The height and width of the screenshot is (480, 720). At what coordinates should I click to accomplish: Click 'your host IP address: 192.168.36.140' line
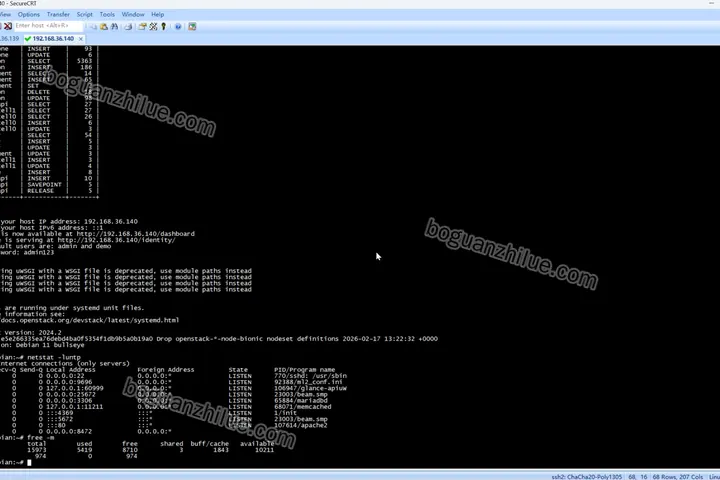(69, 221)
